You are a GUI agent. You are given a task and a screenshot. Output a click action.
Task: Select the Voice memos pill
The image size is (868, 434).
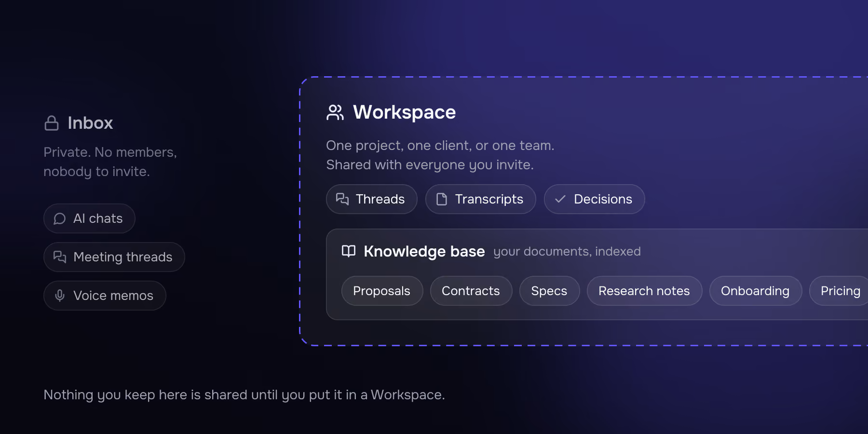(x=105, y=296)
